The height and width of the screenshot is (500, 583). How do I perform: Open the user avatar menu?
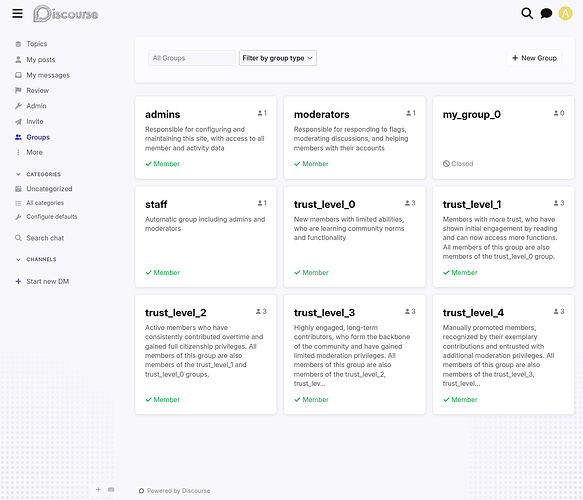coord(565,14)
